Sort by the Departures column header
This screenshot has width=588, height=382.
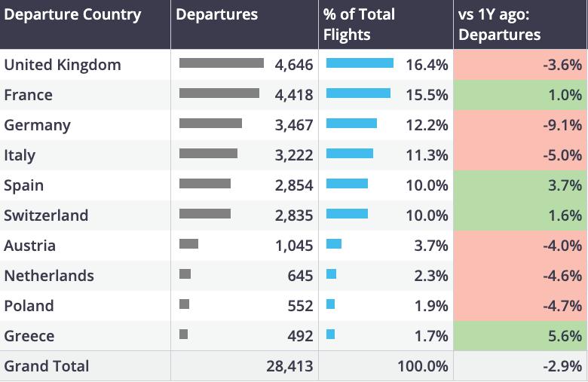[x=217, y=15]
